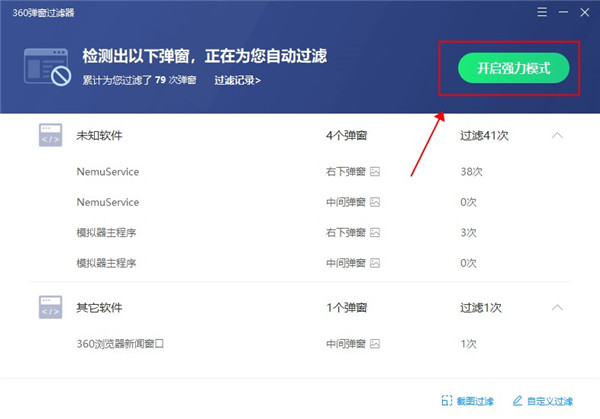Open the hamburger menu in title bar
Image resolution: width=600 pixels, height=419 pixels.
tap(542, 12)
